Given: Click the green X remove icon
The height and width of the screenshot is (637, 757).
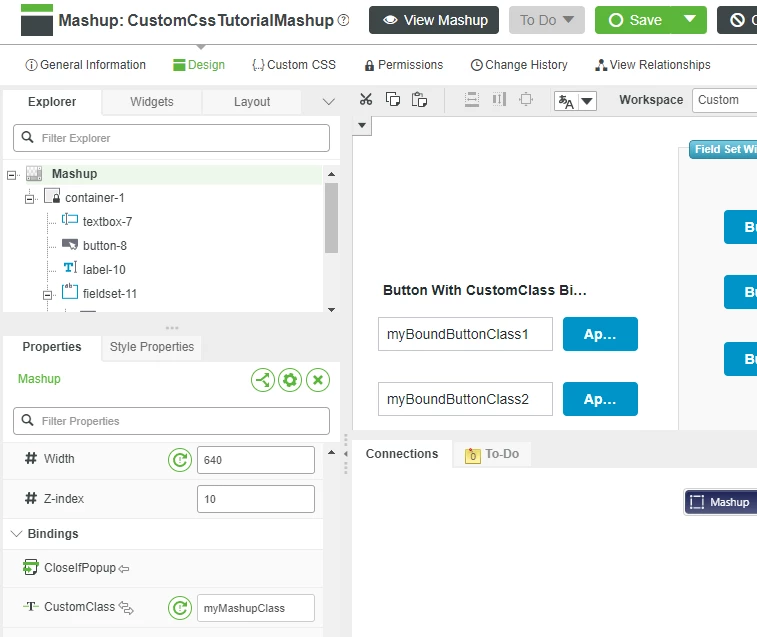Looking at the screenshot, I should click(318, 380).
